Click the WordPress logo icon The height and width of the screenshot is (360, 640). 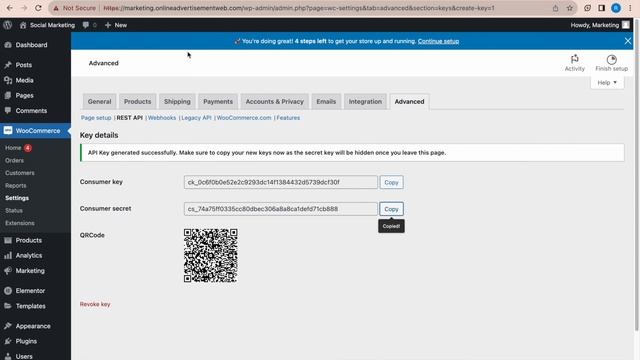[x=7, y=25]
